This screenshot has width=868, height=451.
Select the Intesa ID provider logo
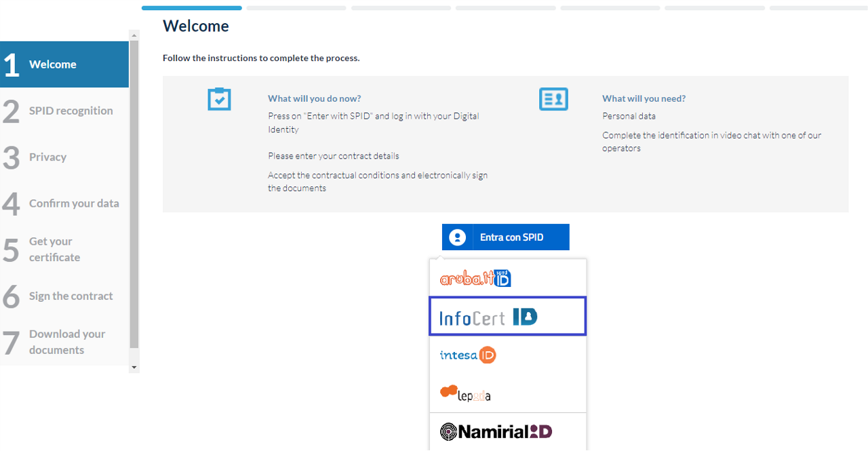coord(468,355)
